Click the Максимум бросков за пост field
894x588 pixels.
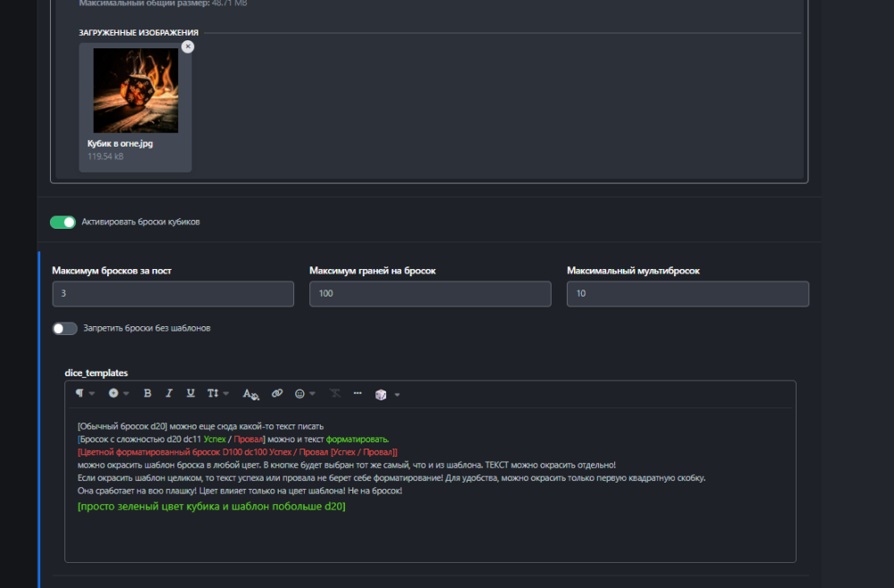173,294
